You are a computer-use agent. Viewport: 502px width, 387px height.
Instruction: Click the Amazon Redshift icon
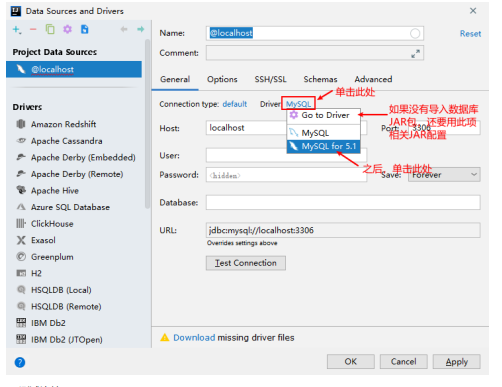[21, 124]
